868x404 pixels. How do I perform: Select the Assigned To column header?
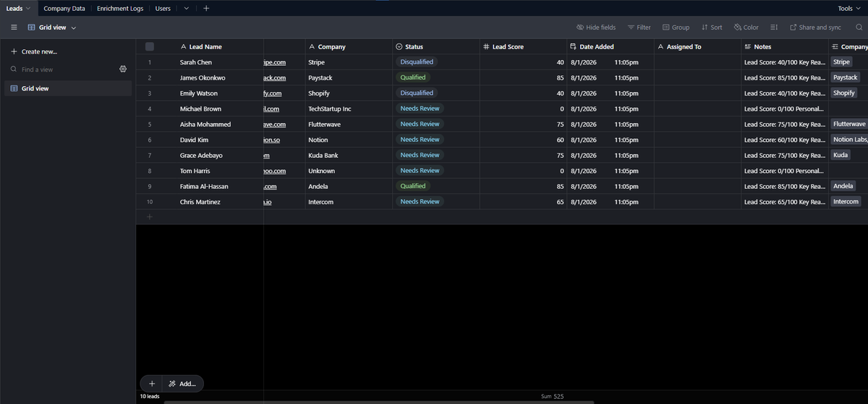[697, 46]
